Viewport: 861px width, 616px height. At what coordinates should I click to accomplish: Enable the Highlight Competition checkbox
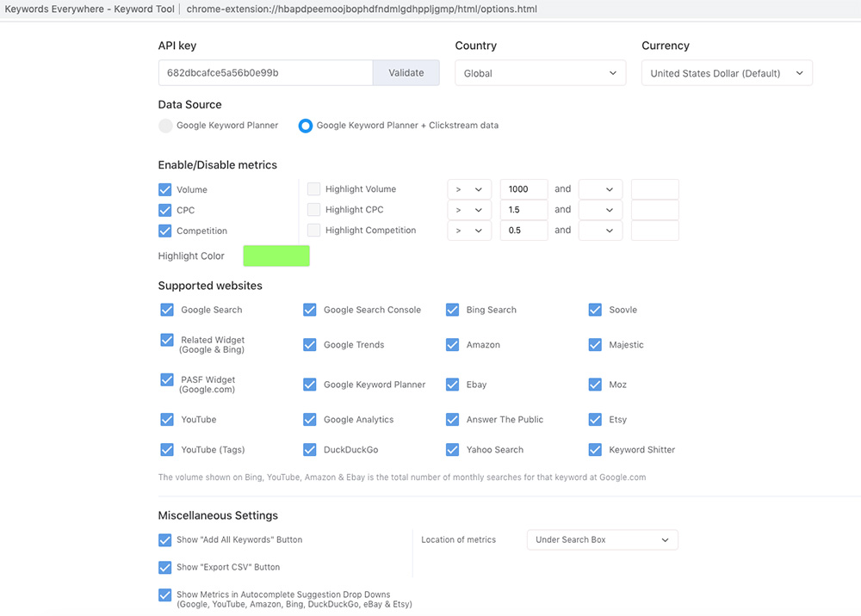click(314, 231)
